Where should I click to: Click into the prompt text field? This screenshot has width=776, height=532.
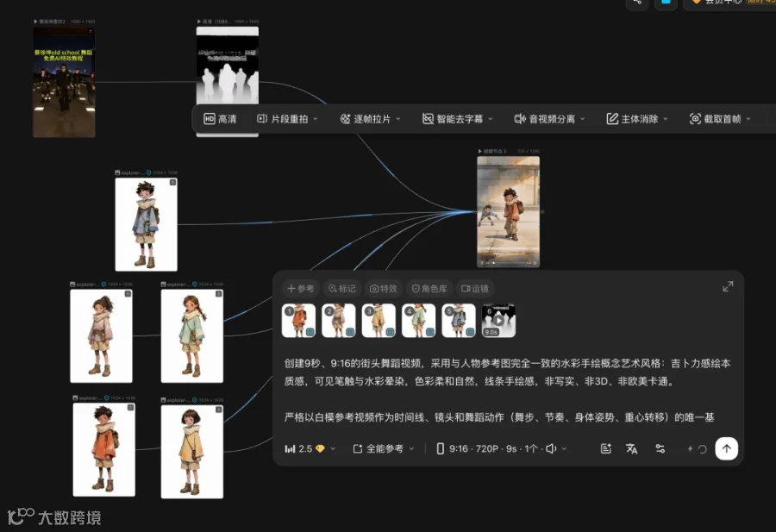[507, 390]
